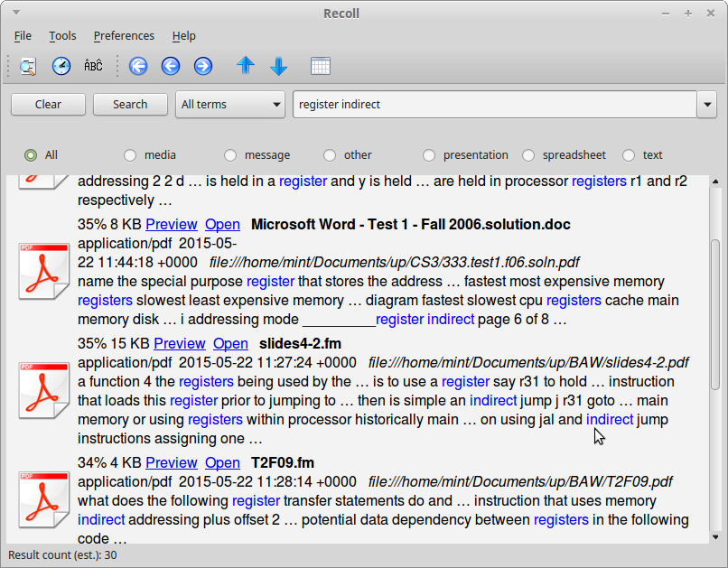Open the Tools menu
The height and width of the screenshot is (568, 728).
pos(62,36)
